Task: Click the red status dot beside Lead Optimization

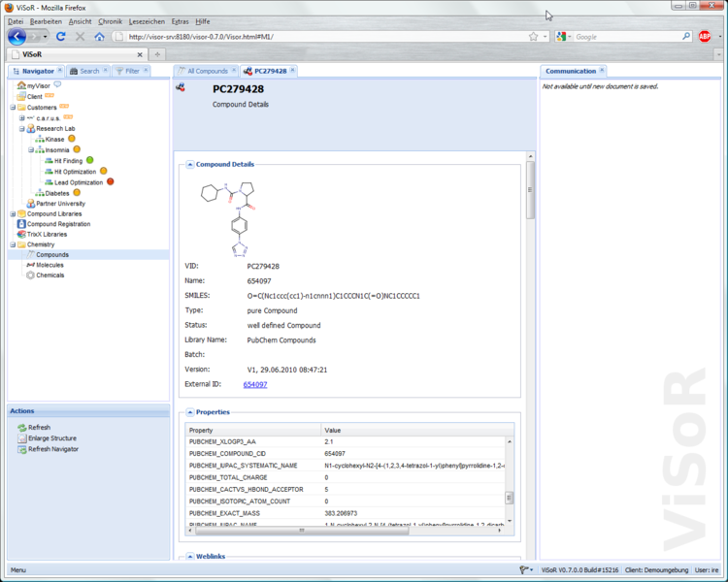Action: [110, 181]
